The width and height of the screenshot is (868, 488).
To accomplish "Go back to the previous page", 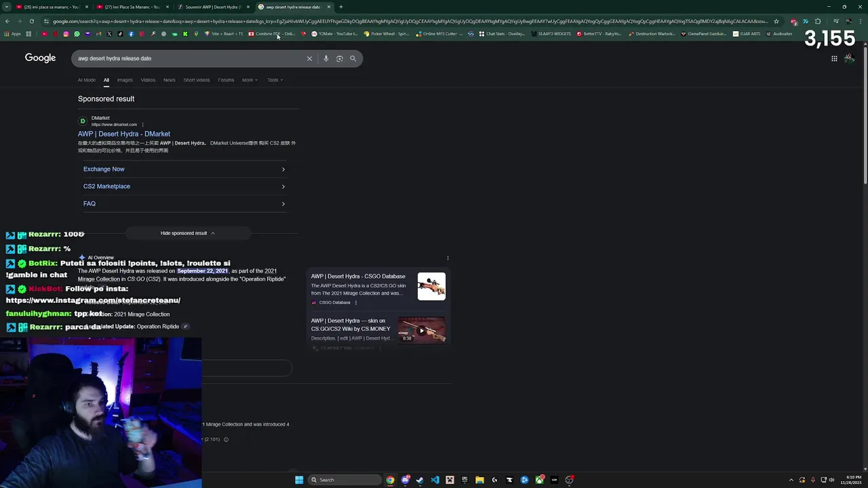I will 7,21.
